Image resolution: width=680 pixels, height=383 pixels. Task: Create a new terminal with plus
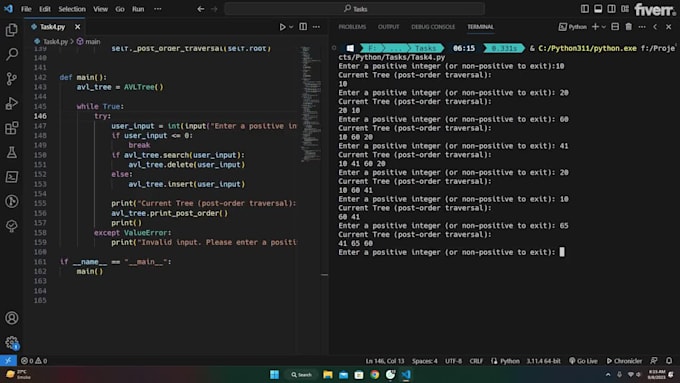(x=595, y=27)
